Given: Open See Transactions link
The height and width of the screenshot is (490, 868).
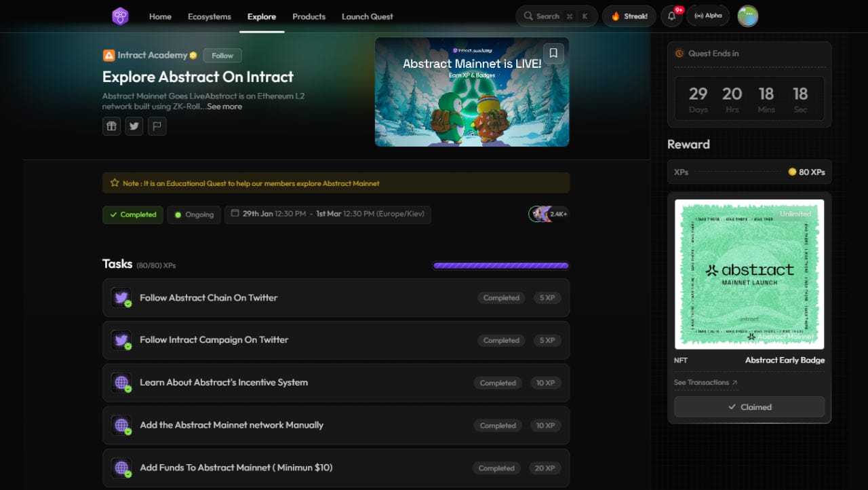Looking at the screenshot, I should coord(705,383).
